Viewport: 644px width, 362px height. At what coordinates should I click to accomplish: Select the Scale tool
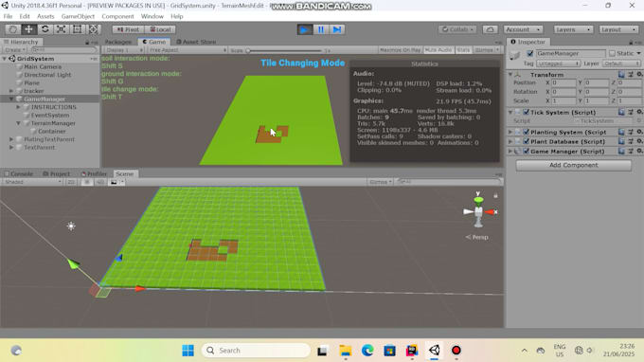pyautogui.click(x=61, y=29)
